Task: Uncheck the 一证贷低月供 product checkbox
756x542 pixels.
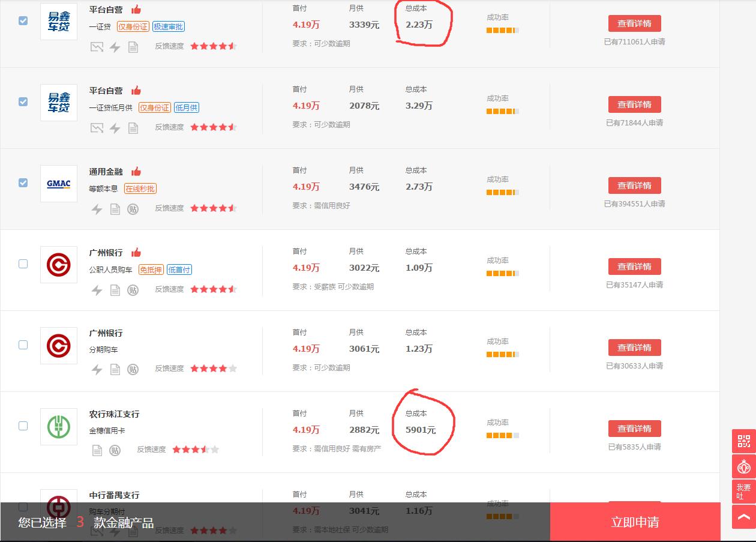Action: (23, 101)
